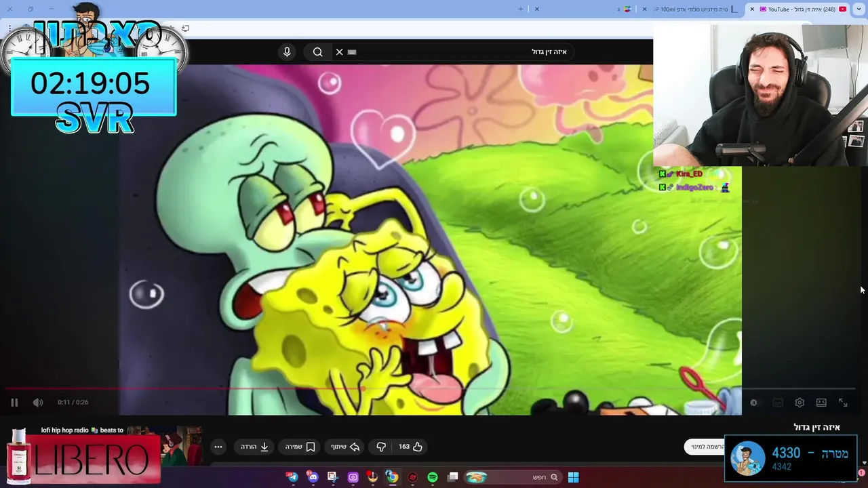The width and height of the screenshot is (868, 488).
Task: Click the Save (שמירה) button
Action: (300, 447)
